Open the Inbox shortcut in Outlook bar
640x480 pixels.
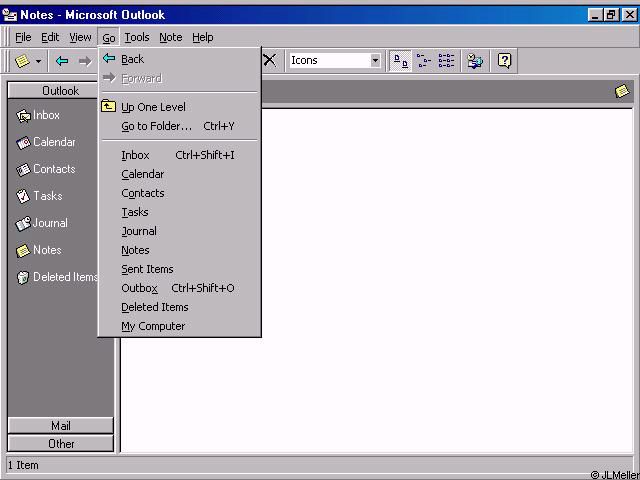[x=38, y=116]
